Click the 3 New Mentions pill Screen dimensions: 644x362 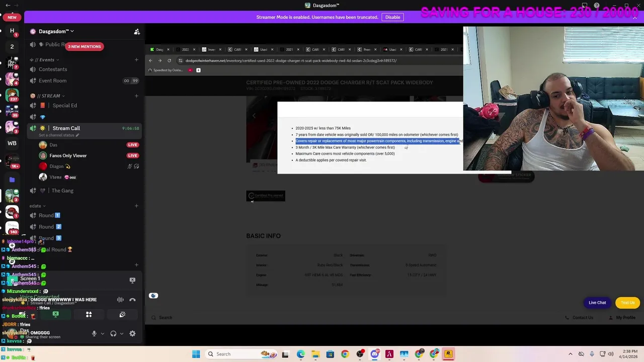[x=85, y=46]
